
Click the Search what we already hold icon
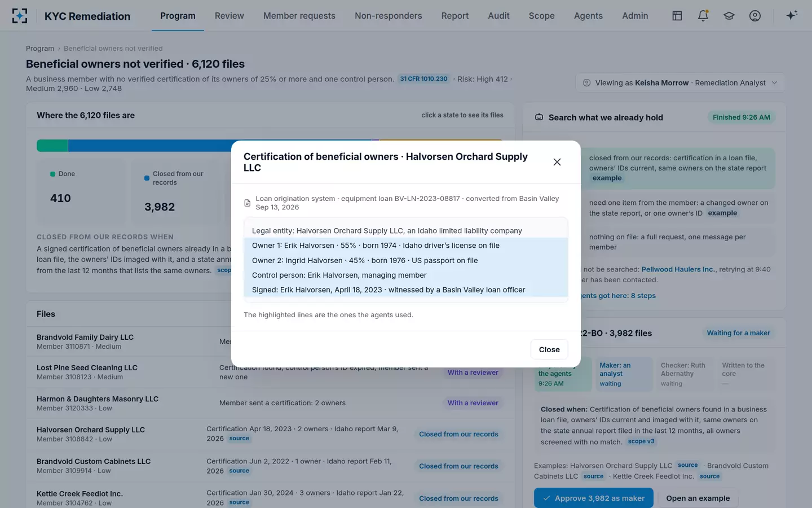coord(539,117)
